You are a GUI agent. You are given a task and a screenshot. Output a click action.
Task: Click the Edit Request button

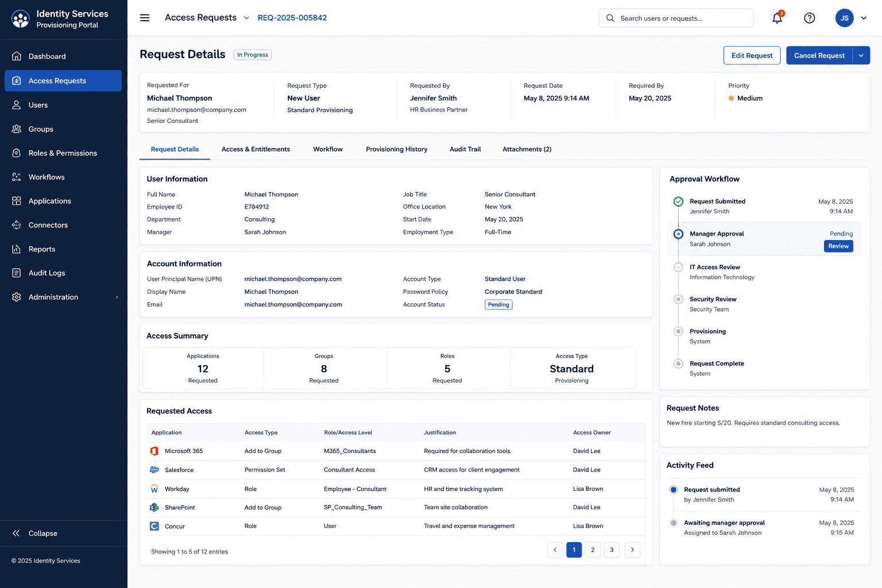coord(752,56)
